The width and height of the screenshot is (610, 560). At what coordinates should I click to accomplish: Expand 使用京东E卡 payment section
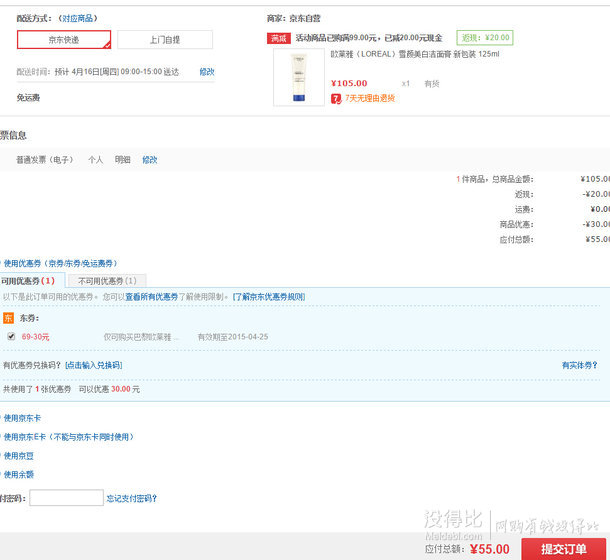[x=68, y=437]
